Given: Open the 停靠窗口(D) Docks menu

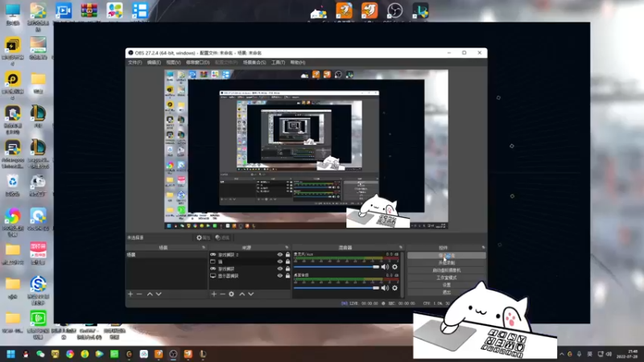Looking at the screenshot, I should tap(198, 63).
